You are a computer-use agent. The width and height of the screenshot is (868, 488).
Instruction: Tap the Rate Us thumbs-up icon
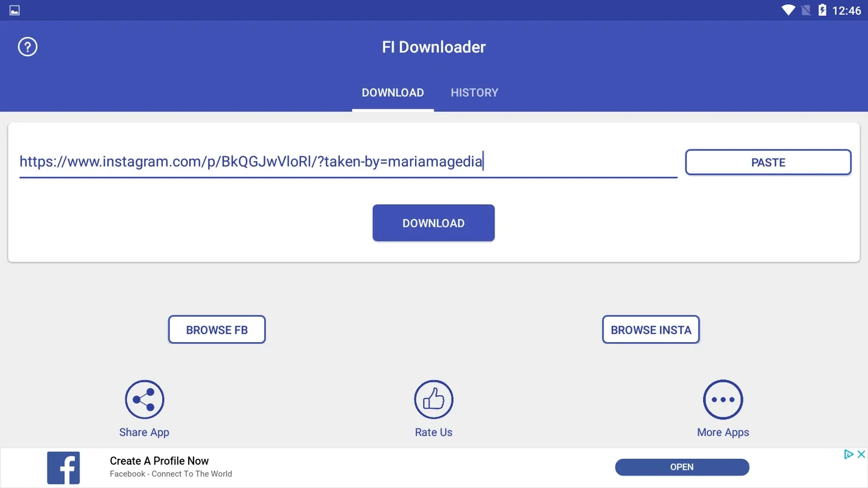433,400
